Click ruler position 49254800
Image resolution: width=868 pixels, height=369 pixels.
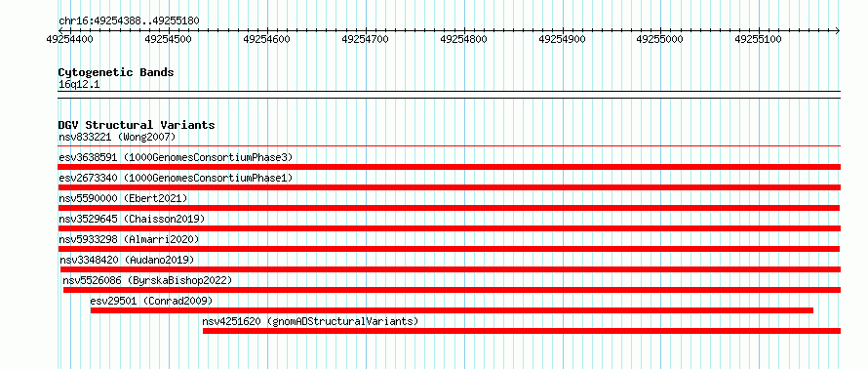[x=464, y=39]
